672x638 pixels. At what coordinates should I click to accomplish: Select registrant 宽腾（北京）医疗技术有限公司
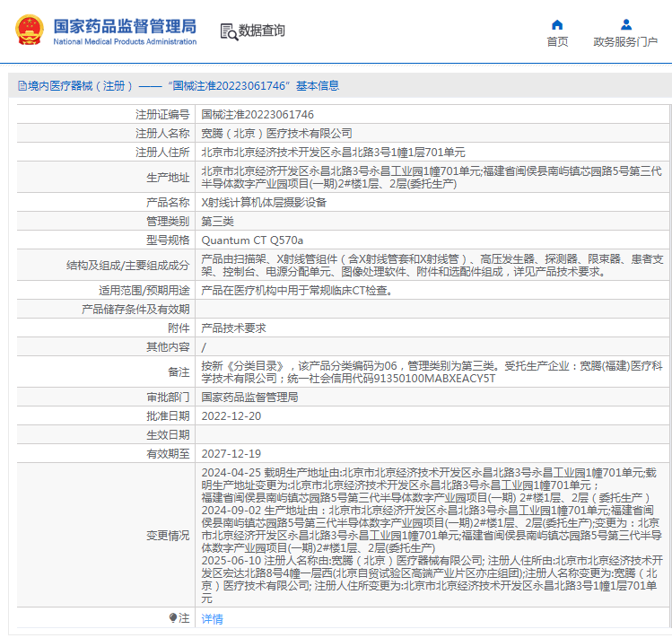277,134
